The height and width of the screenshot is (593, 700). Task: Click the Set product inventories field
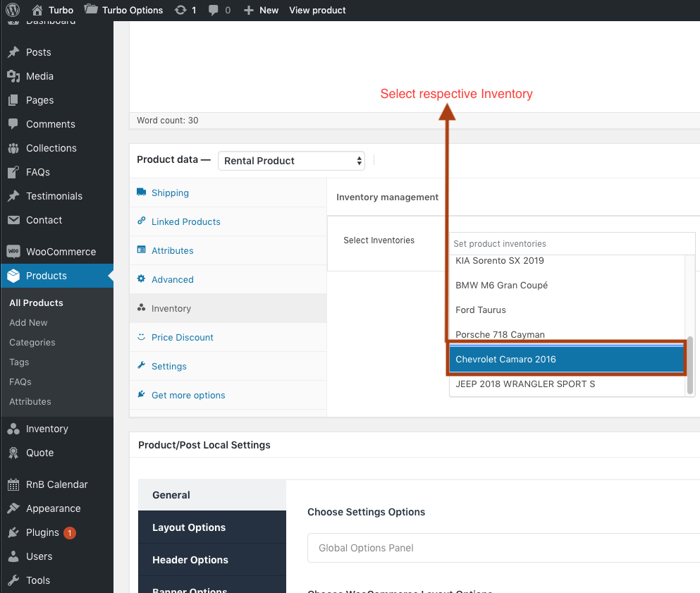tap(571, 244)
